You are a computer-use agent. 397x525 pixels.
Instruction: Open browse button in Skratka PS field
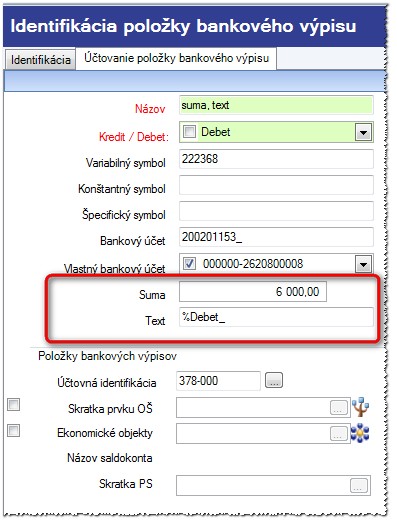coord(359,485)
